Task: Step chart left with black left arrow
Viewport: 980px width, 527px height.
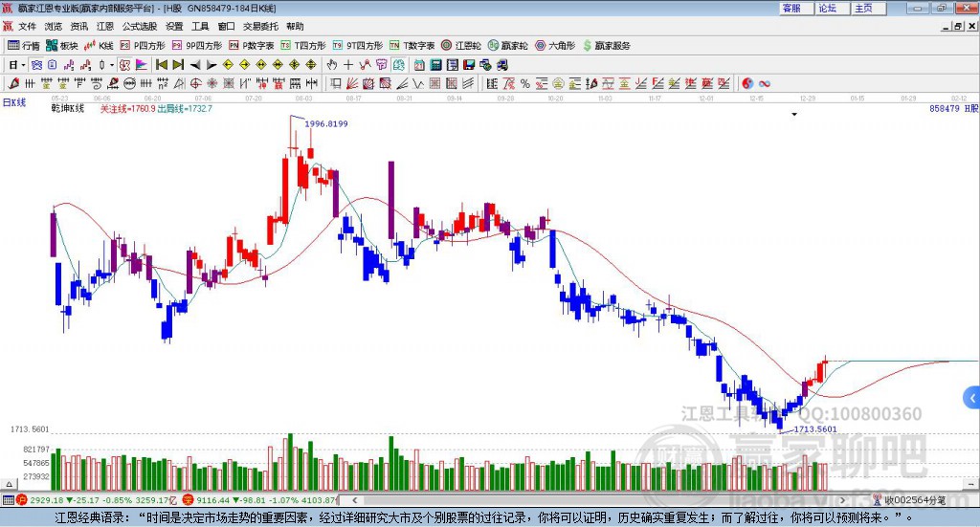Action: (x=195, y=65)
